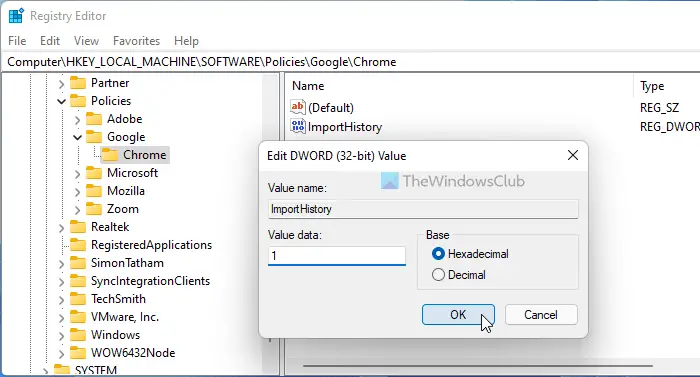Click the values pane horizontal scrollbar
The width and height of the screenshot is (700, 377).
pyautogui.click(x=478, y=366)
